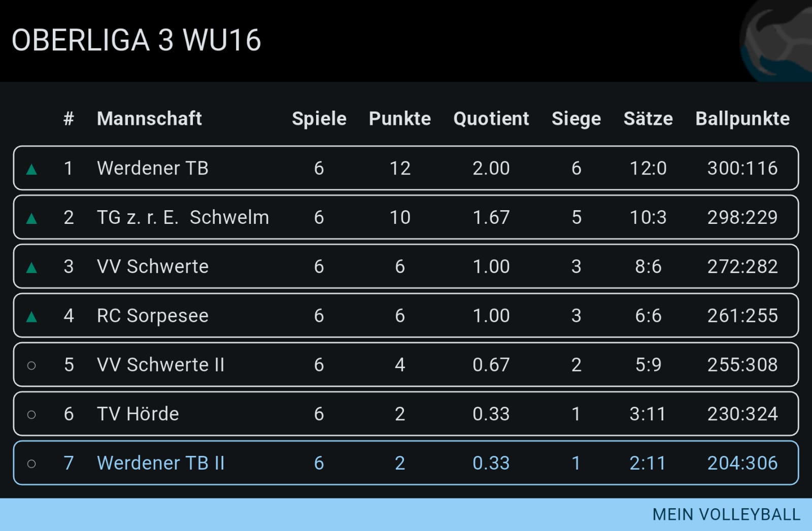The height and width of the screenshot is (531, 812).
Task: Click the circle marker beside VV Schwerte II
Action: point(31,365)
